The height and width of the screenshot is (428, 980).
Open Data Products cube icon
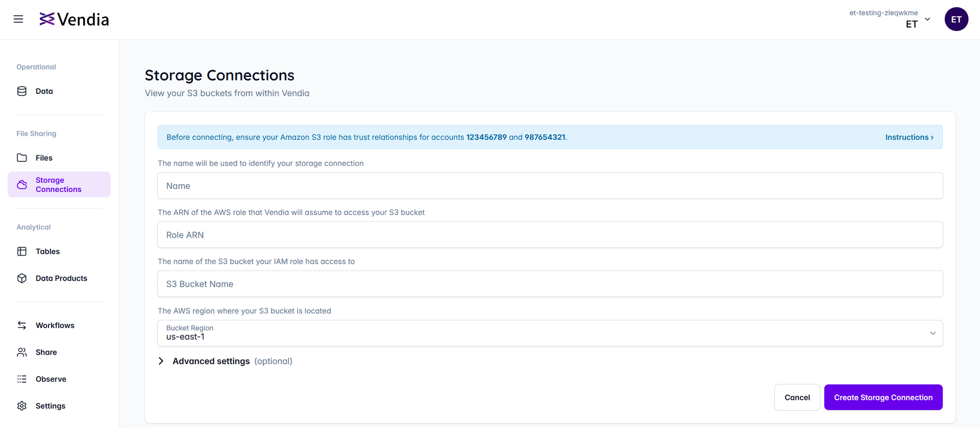click(x=22, y=279)
